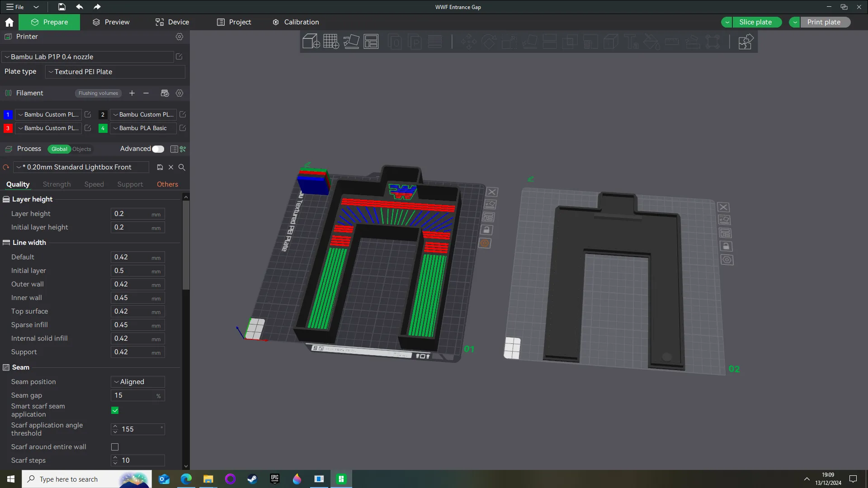This screenshot has width=868, height=488.
Task: Enable Scarf around entire wall checkbox
Action: (x=115, y=447)
